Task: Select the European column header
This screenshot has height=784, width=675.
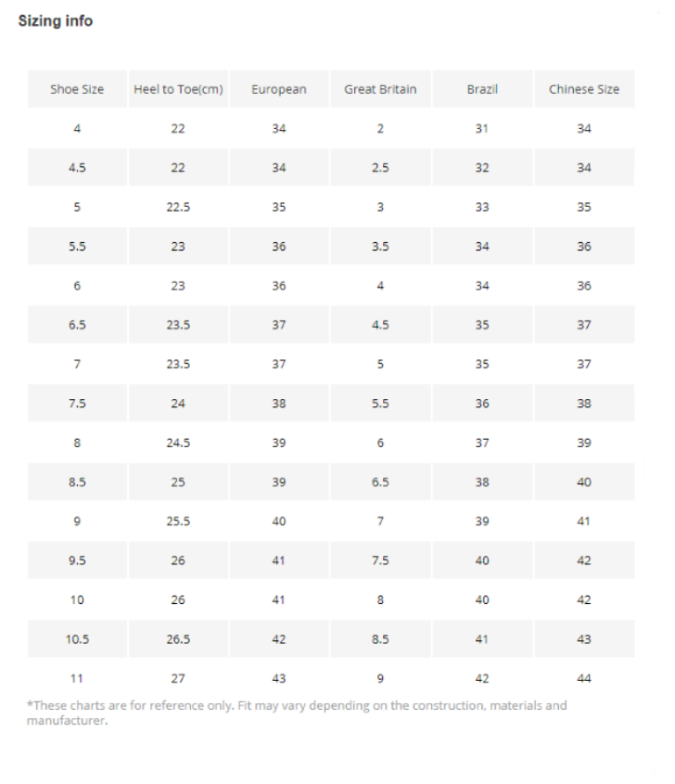Action: [279, 89]
